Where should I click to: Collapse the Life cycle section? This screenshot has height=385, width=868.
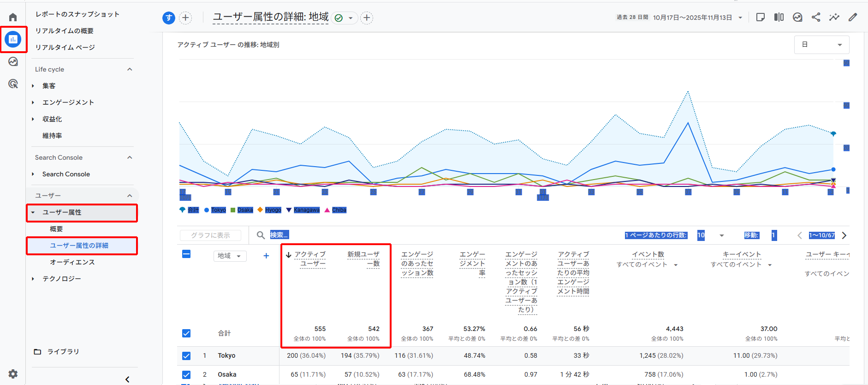coord(130,69)
